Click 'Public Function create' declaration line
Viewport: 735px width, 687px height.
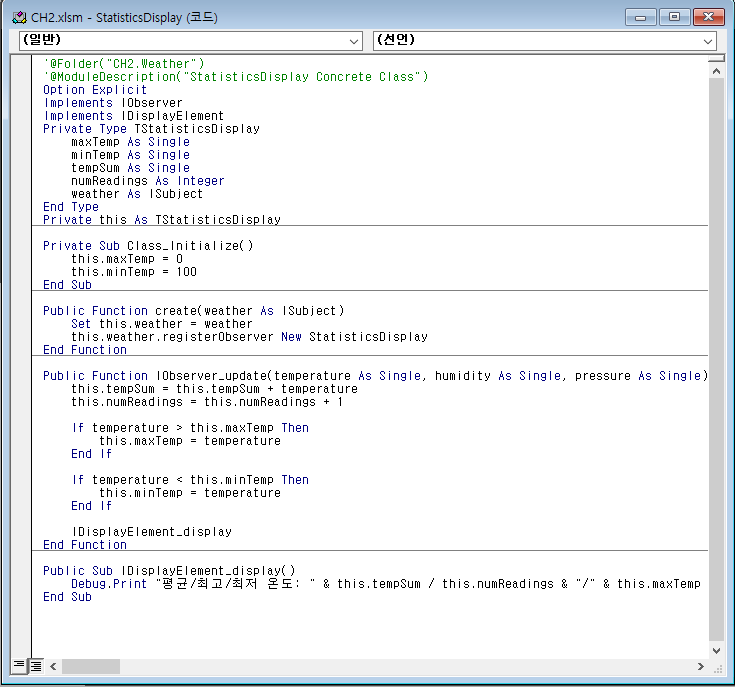194,311
